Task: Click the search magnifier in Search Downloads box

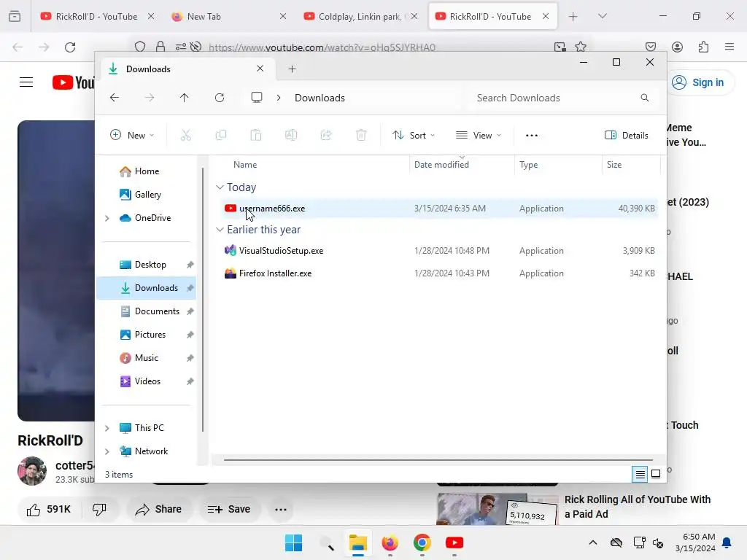Action: click(x=645, y=98)
